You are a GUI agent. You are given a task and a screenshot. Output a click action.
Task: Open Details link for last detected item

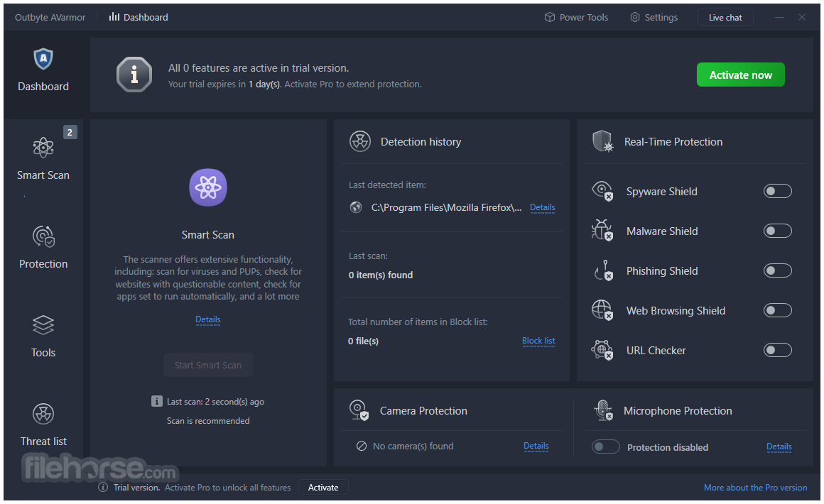pyautogui.click(x=542, y=207)
